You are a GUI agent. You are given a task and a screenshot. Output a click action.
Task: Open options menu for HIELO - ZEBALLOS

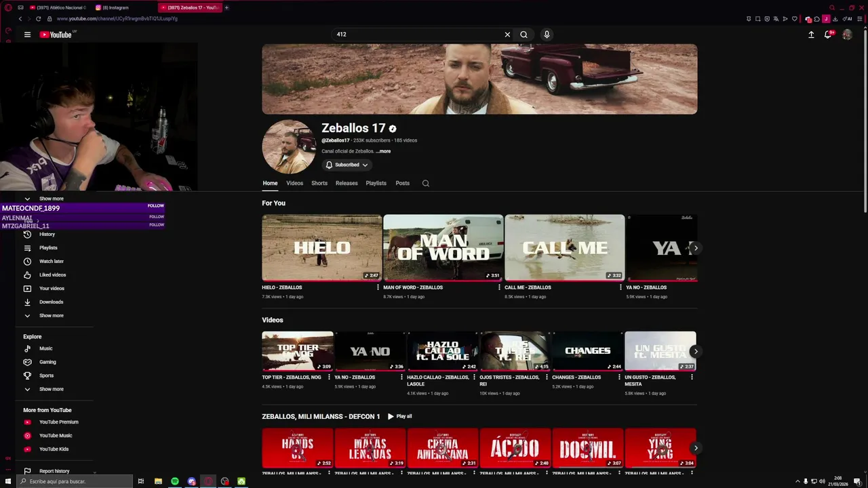coord(378,287)
